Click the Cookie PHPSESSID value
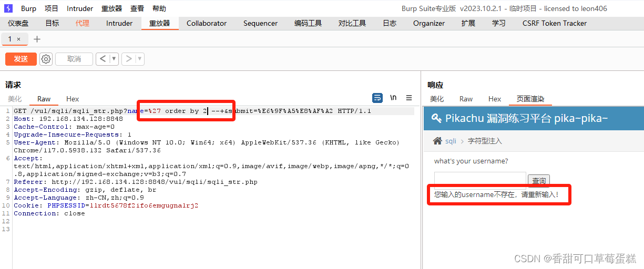644x269 pixels. tap(144, 205)
